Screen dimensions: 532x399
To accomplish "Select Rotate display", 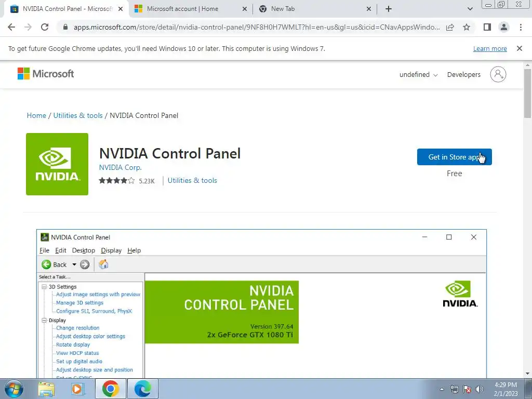I will tap(73, 345).
